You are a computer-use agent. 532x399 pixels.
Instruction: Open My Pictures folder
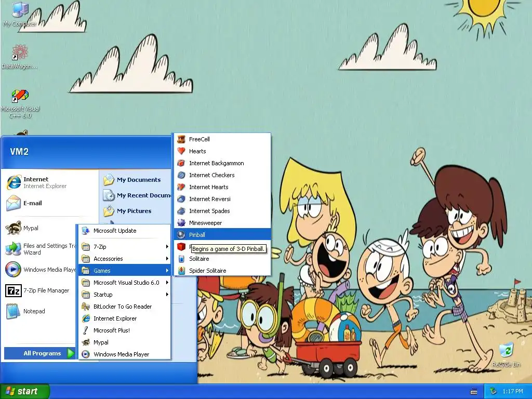click(136, 211)
